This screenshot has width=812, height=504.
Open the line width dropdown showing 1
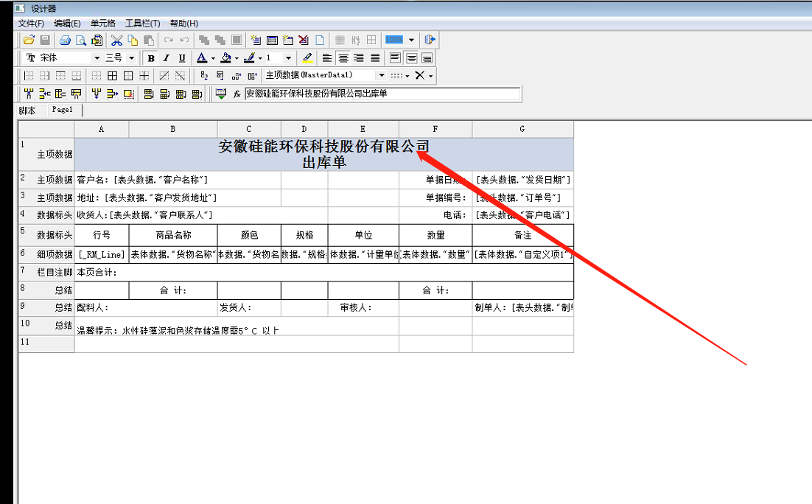288,58
